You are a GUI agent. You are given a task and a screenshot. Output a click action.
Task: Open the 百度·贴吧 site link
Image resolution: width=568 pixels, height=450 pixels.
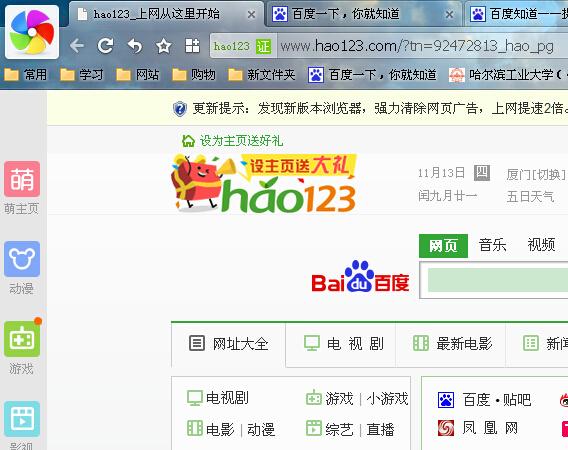[x=497, y=400]
